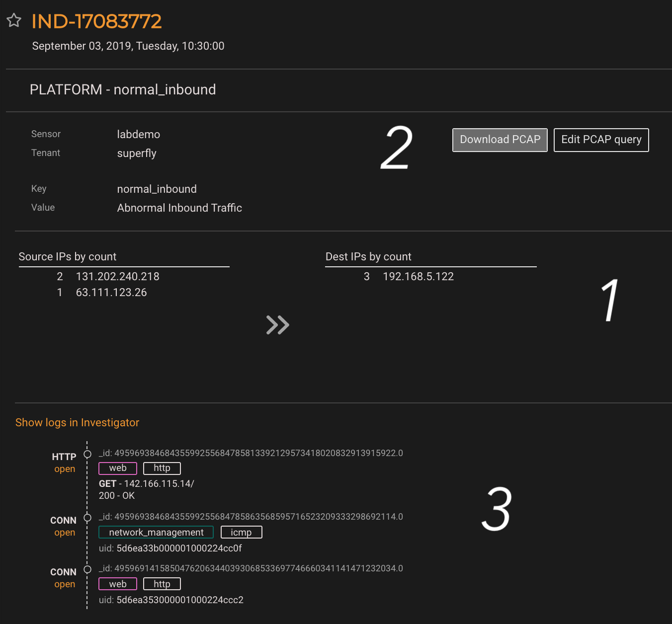The height and width of the screenshot is (624, 672).
Task: Click destination IP 192.168.5.122
Action: tap(418, 276)
